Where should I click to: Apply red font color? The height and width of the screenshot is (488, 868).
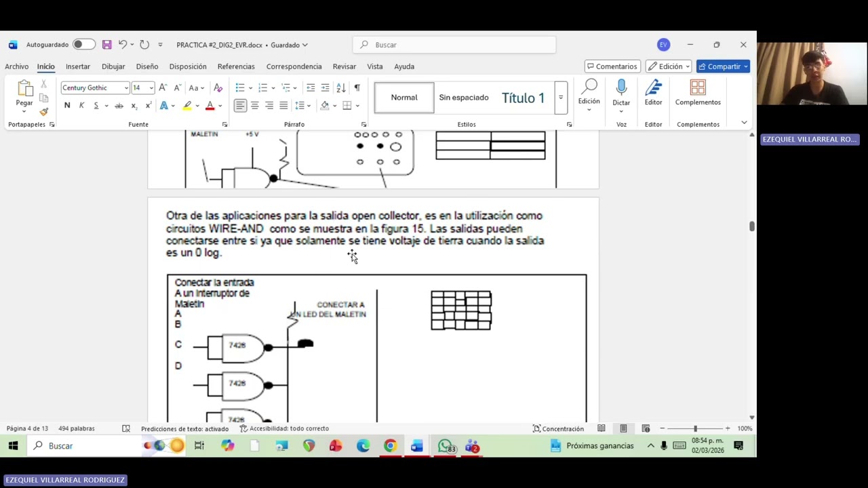[210, 106]
